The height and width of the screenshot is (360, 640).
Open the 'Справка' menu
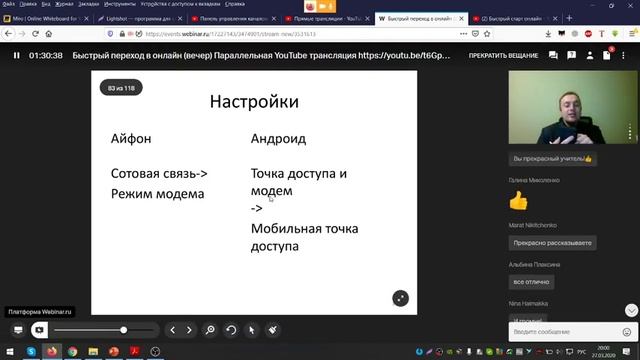[x=235, y=4]
